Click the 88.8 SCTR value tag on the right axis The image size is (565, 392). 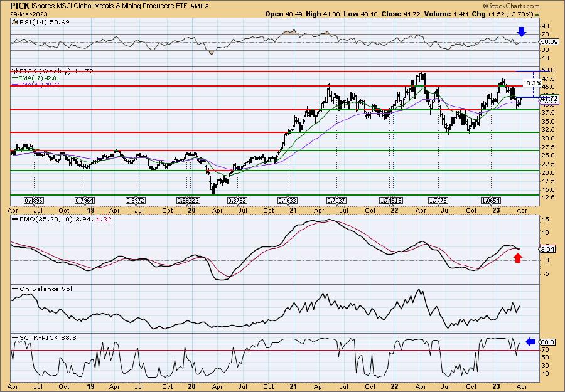pyautogui.click(x=547, y=342)
